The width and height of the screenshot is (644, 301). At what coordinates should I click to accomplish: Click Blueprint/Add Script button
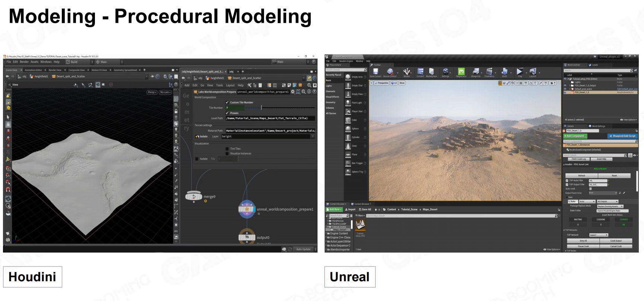pyautogui.click(x=623, y=136)
